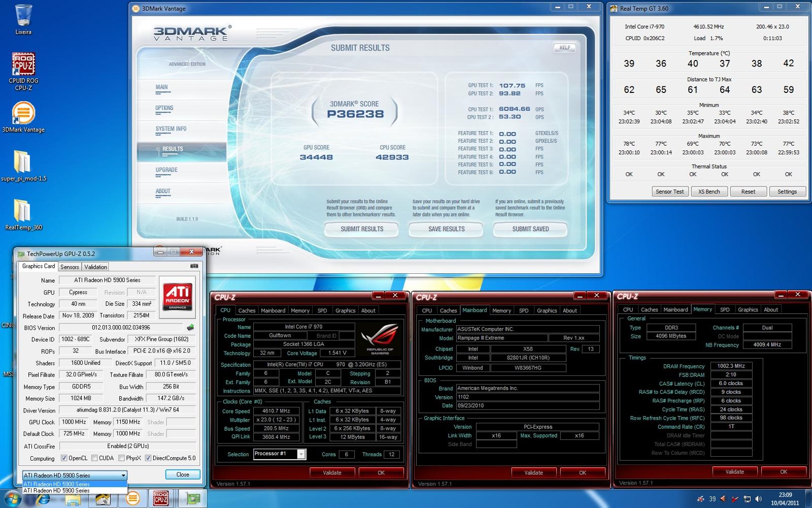Toggle the PhysX checkbox in GPU-Z
The width and height of the screenshot is (812, 508).
[x=121, y=458]
